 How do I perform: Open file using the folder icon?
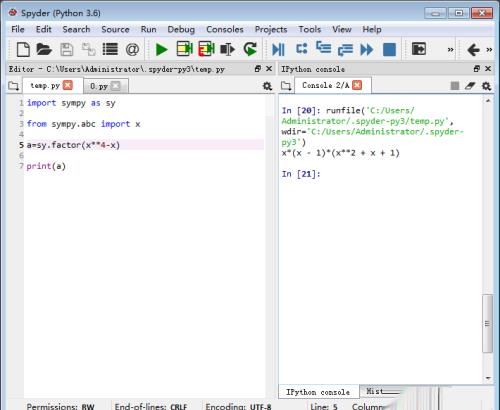(x=44, y=49)
